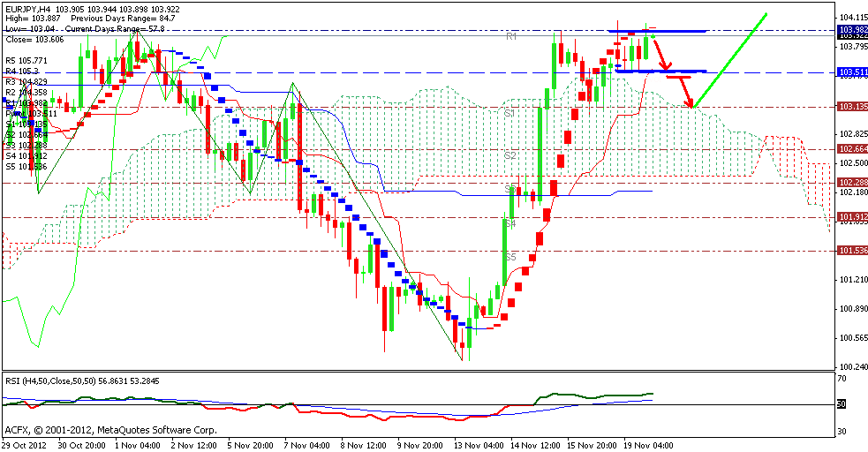Image resolution: width=868 pixels, height=452 pixels.
Task: Click the 100.890 price axis value
Action: pyautogui.click(x=853, y=309)
